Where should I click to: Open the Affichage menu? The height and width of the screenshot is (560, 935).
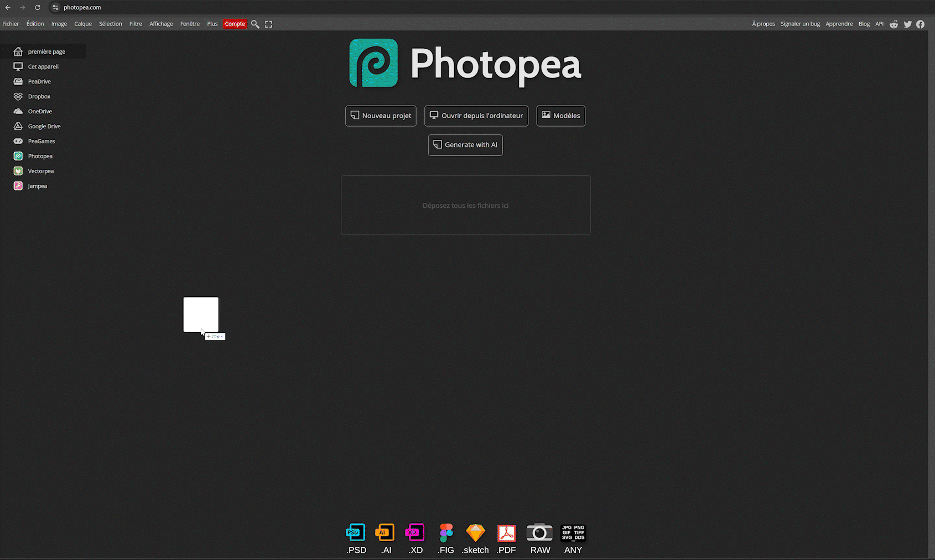tap(161, 24)
